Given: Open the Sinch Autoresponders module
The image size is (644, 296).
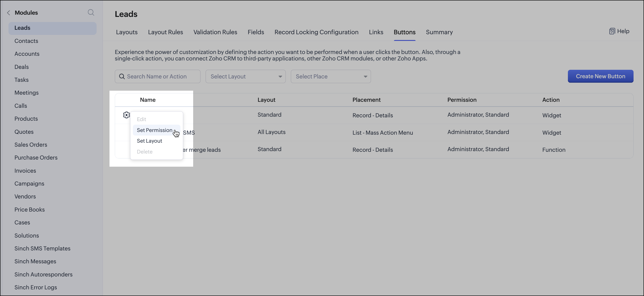Looking at the screenshot, I should [x=43, y=274].
